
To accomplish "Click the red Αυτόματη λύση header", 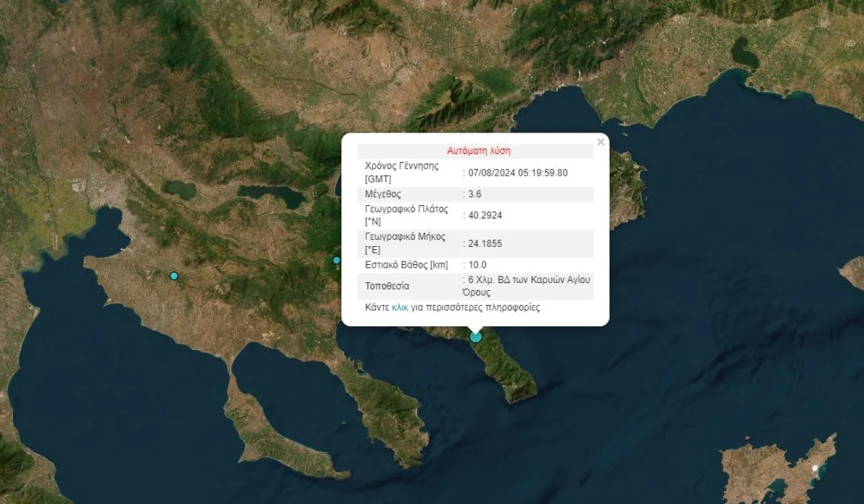I will click(x=479, y=151).
